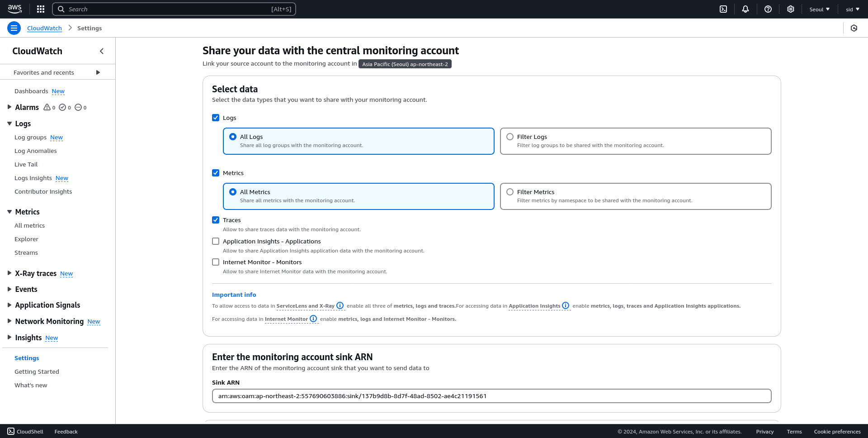Uncheck the Traces checkbox
This screenshot has height=438, width=868.
[x=216, y=220]
